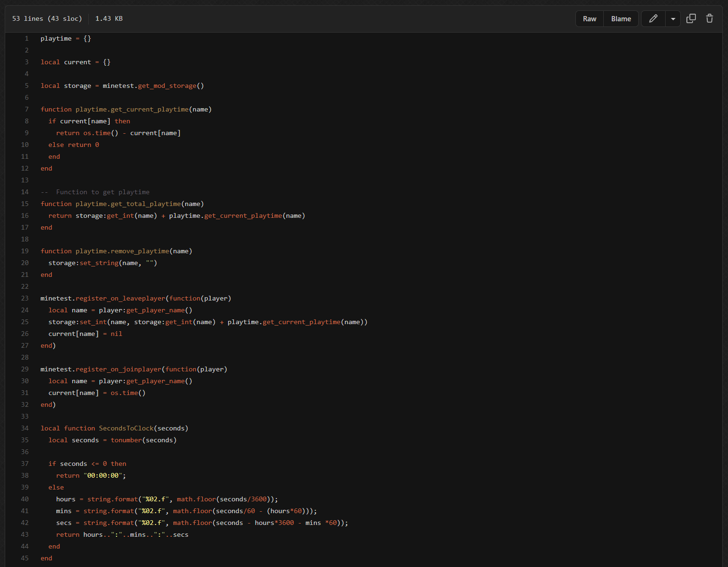Click the SecondsToClock function name
Screen dimensions: 728x567
(126, 429)
